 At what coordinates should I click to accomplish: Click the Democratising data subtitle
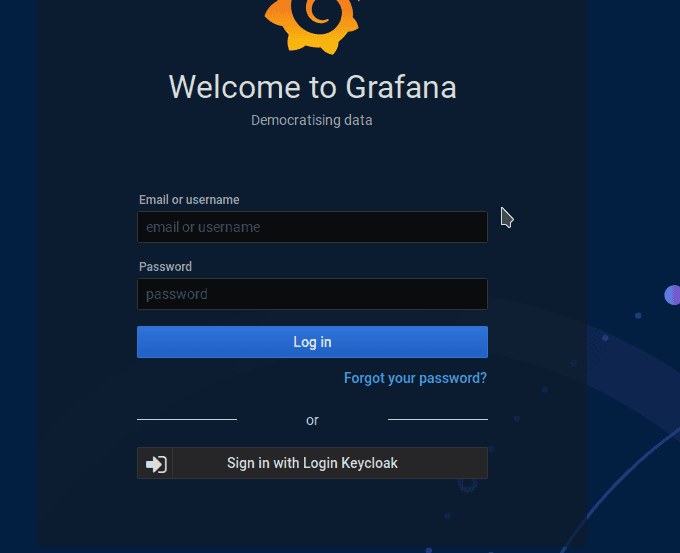pyautogui.click(x=311, y=120)
